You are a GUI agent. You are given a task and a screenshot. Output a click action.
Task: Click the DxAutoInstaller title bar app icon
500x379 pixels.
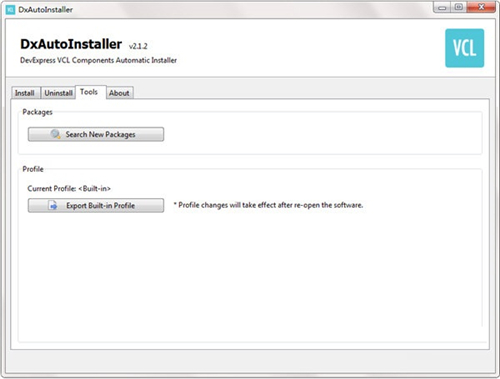tap(10, 10)
